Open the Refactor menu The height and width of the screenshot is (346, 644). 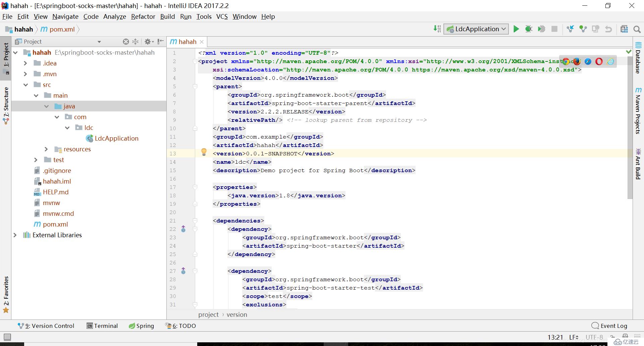143,16
